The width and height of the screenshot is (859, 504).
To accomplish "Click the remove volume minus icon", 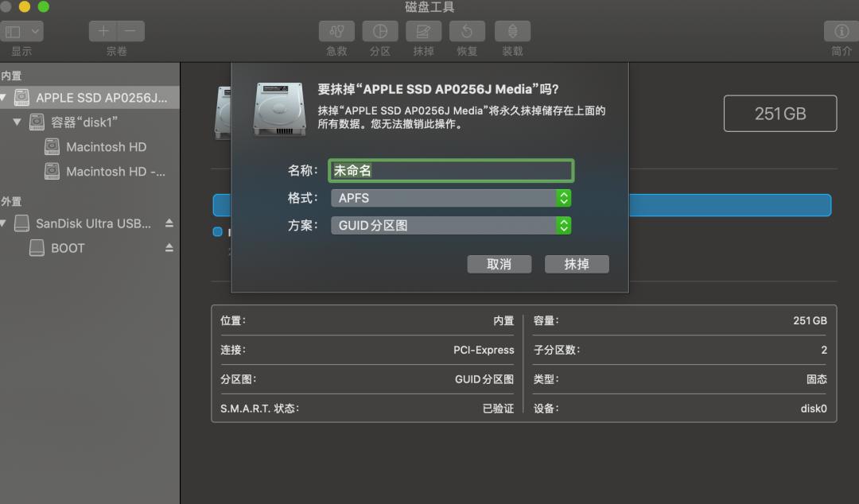I will pyautogui.click(x=129, y=30).
